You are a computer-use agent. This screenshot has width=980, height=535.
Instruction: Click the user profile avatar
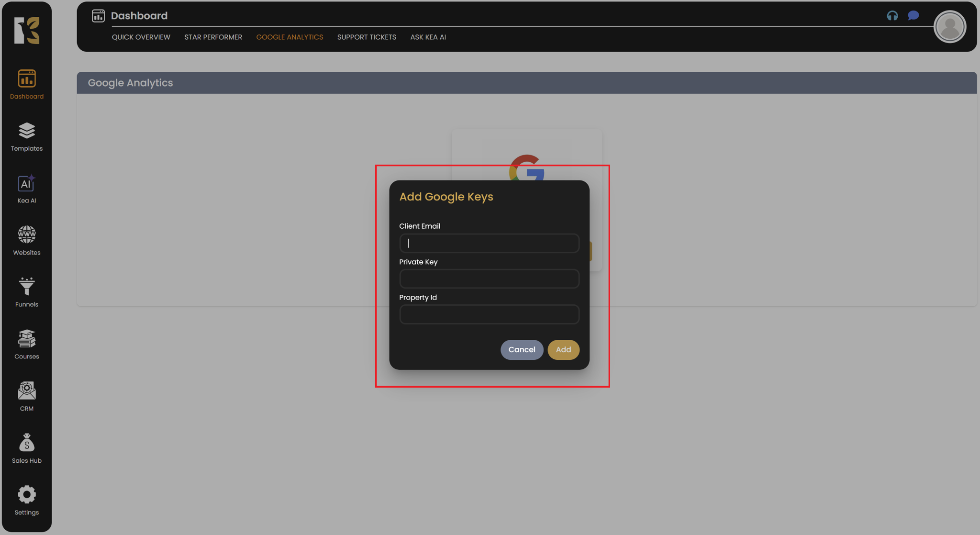(x=949, y=27)
